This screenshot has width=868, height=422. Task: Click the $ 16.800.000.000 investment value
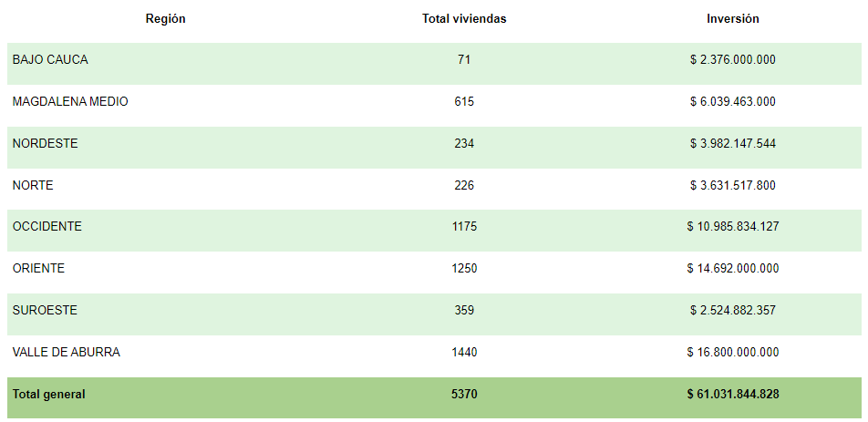tap(733, 353)
